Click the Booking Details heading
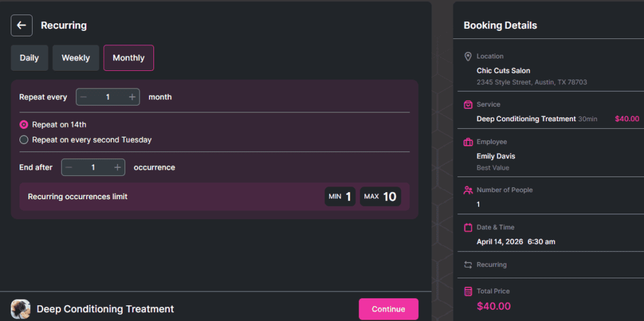 pos(500,26)
